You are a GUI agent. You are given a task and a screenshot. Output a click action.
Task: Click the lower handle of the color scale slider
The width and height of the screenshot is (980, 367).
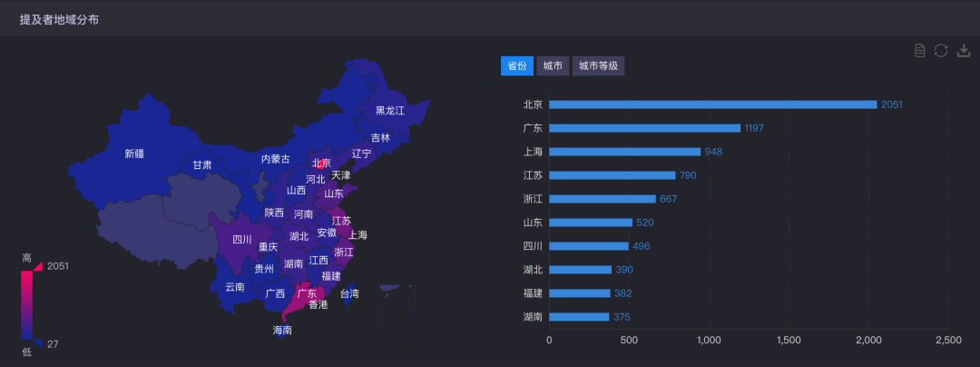[37, 343]
